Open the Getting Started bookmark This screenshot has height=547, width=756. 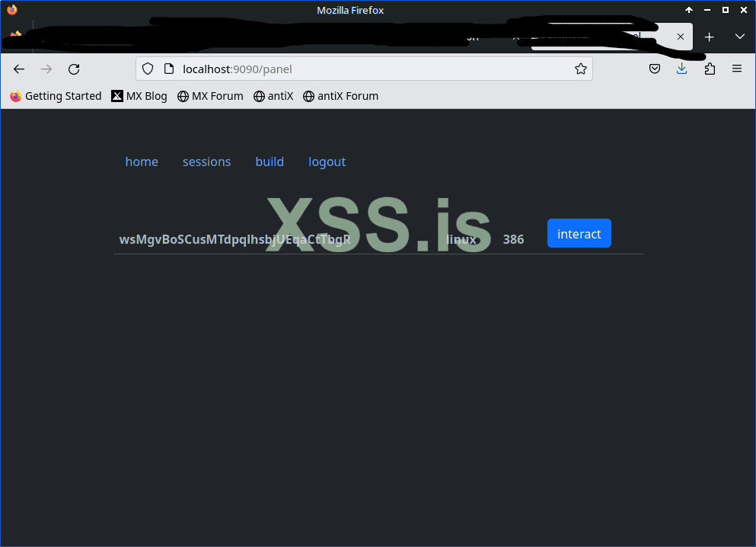[56, 96]
